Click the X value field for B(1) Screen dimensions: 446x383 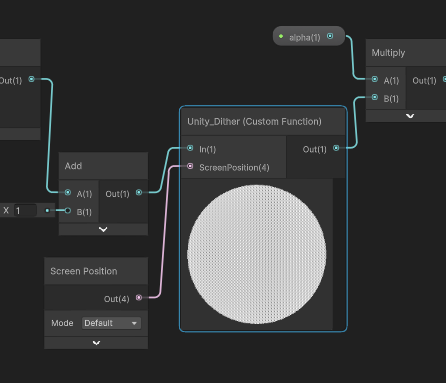pos(25,211)
